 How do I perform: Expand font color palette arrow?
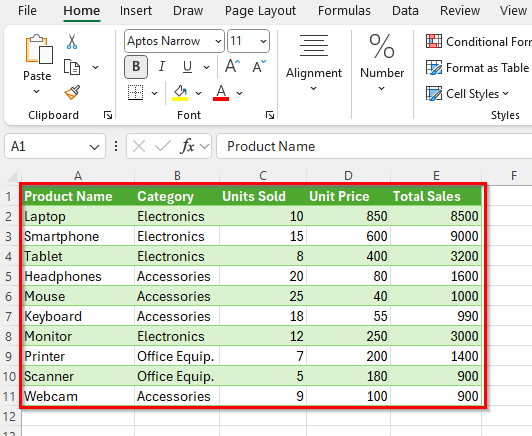[x=240, y=93]
